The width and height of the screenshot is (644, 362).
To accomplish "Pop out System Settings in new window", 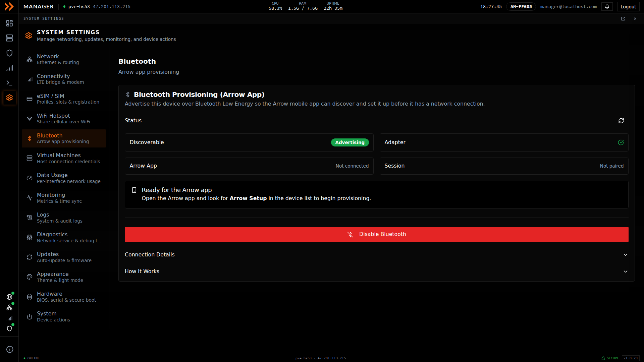I will tap(623, 19).
